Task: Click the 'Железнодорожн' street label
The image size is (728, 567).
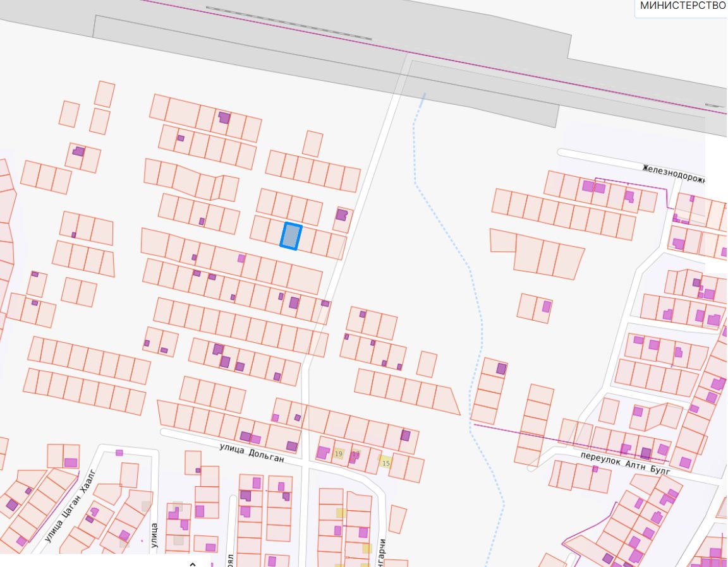Action: (x=674, y=174)
